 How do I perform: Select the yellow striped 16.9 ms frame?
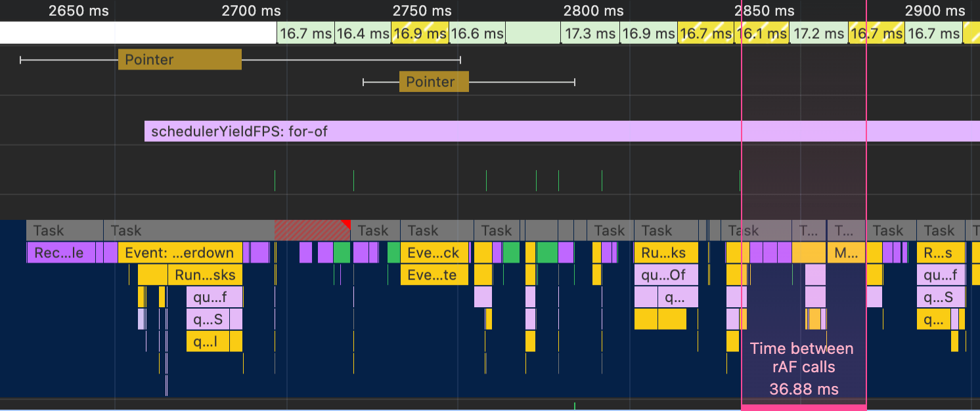tap(420, 33)
